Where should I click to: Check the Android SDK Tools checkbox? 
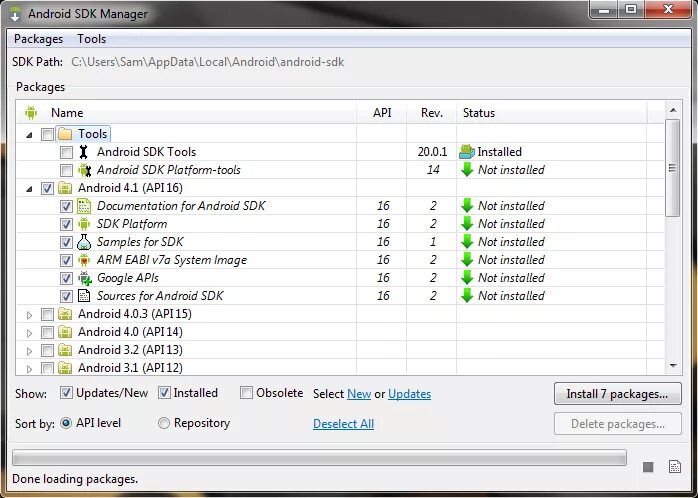coord(66,153)
